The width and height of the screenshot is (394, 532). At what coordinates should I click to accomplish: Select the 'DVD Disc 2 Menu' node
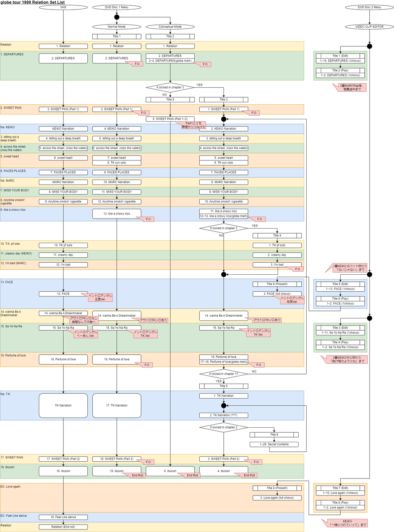(369, 7)
